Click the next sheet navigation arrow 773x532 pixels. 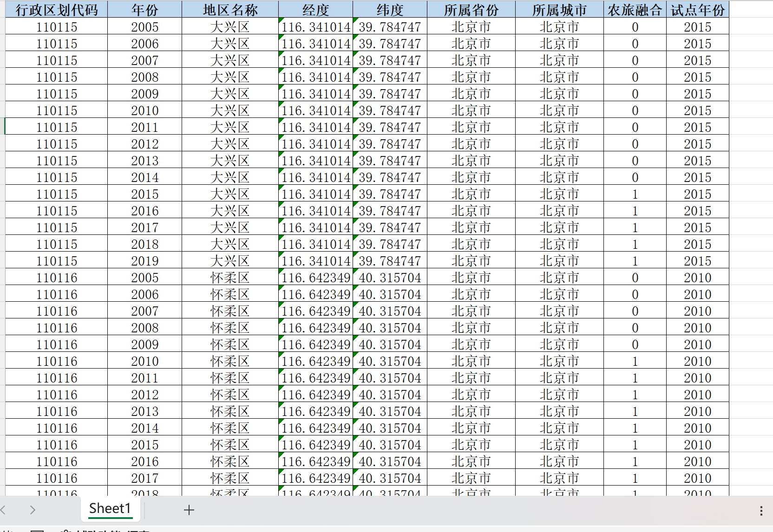(x=33, y=510)
